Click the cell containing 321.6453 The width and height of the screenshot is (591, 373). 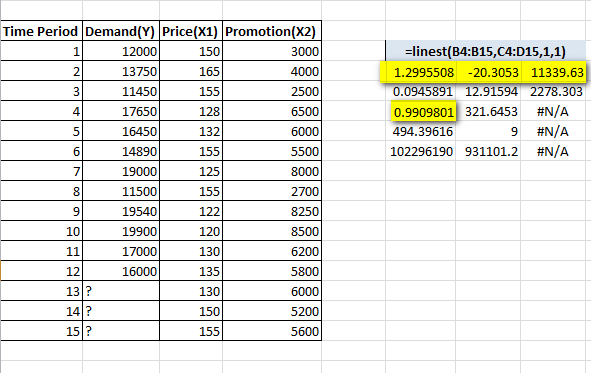[x=488, y=112]
